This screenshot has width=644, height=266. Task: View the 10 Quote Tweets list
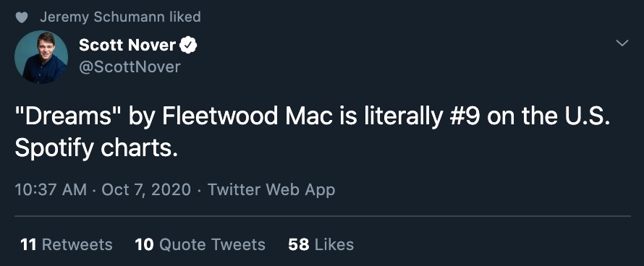tap(200, 244)
